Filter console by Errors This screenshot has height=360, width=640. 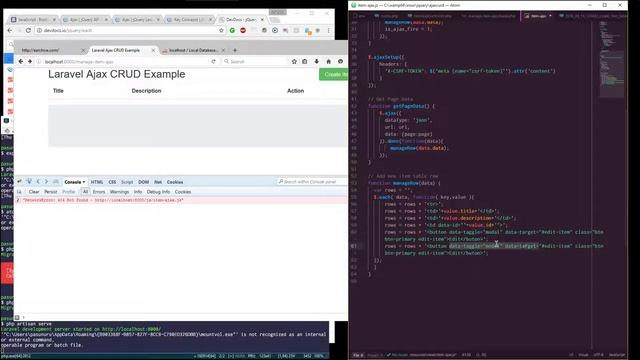click(99, 192)
